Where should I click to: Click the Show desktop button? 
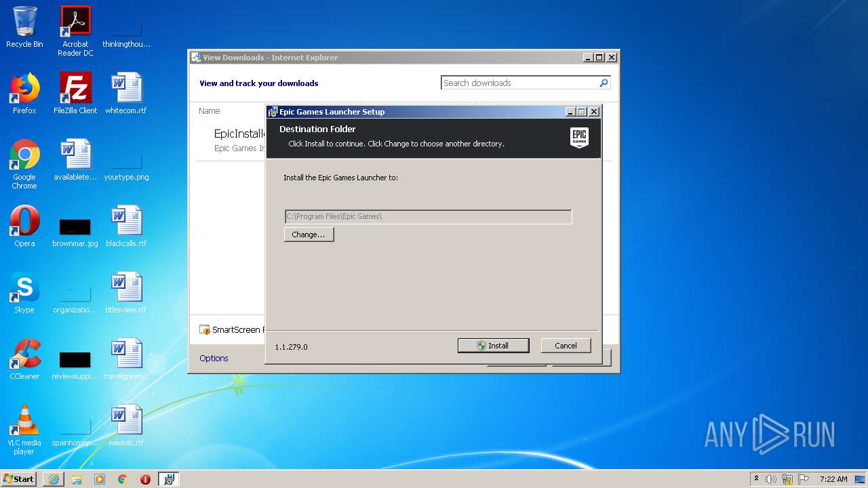(x=861, y=479)
